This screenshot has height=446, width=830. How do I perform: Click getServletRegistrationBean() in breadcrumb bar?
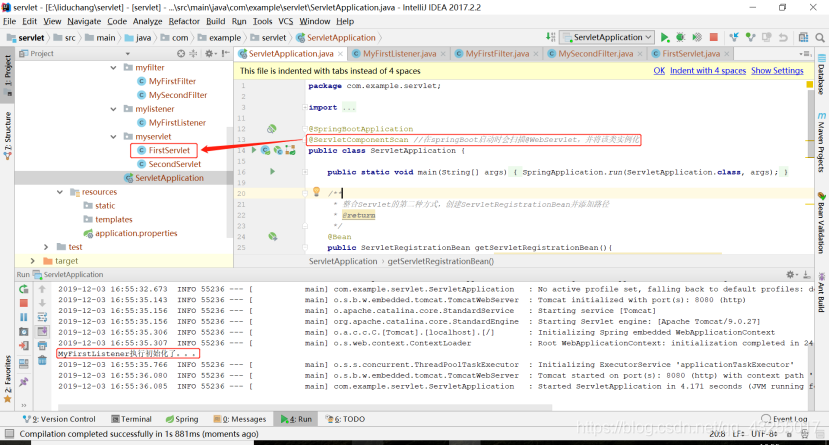[x=440, y=261]
